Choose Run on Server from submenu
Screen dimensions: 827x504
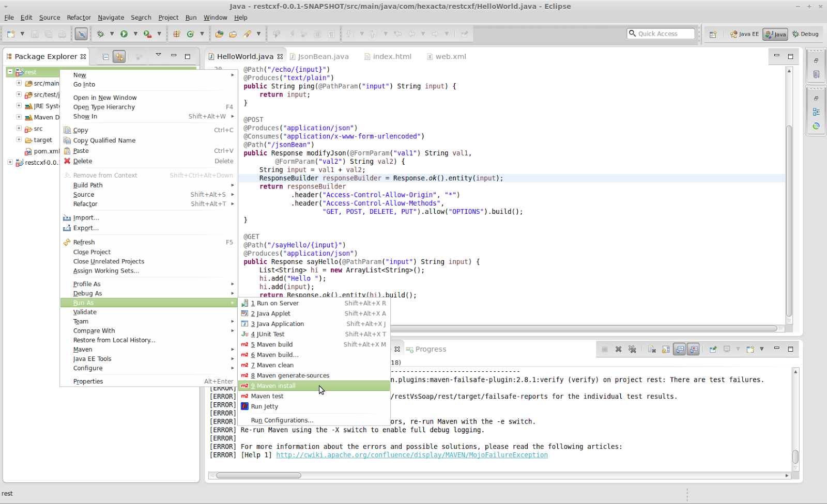314,303
